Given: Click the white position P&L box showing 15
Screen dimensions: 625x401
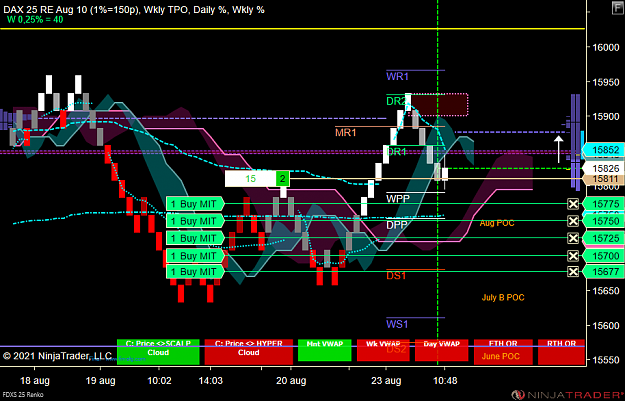Looking at the screenshot, I should pos(250,179).
